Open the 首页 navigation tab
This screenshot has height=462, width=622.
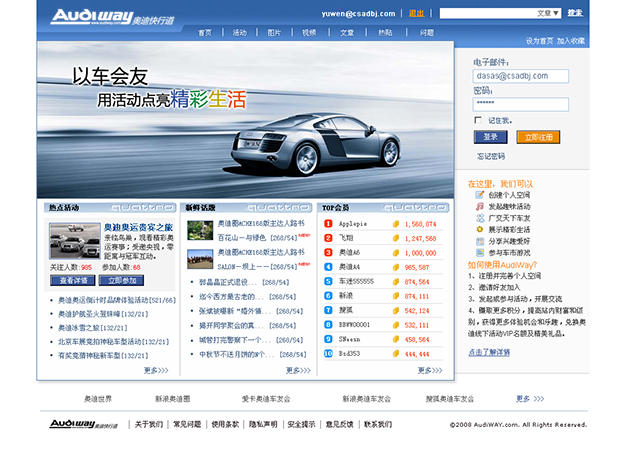tap(205, 33)
